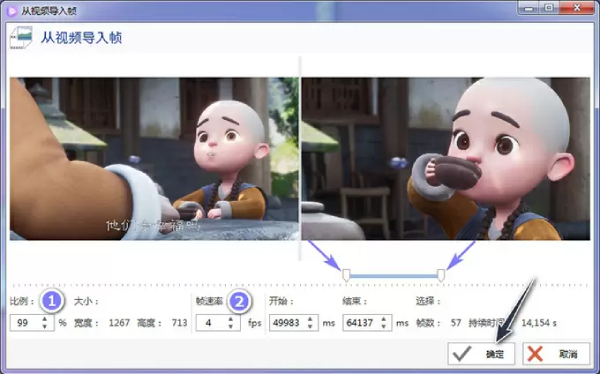Click the end time field 64137
Screen dimensions: 600x374
click(361, 323)
